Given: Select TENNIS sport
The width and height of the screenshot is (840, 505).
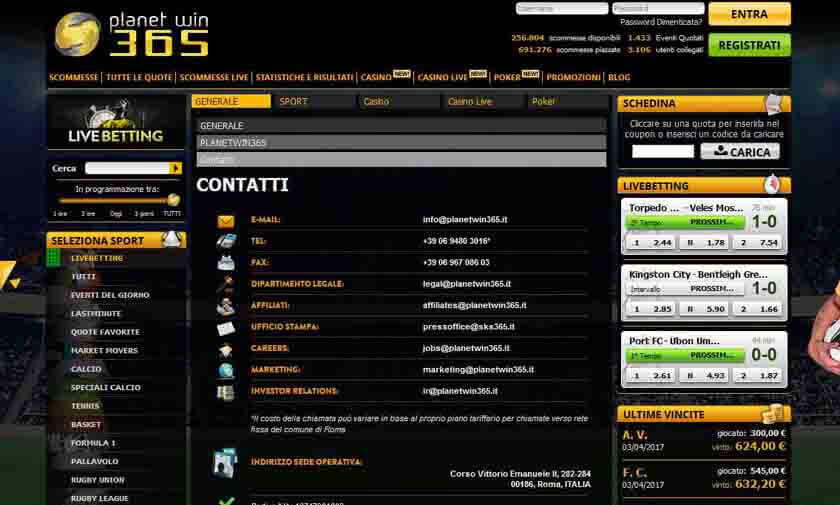Looking at the screenshot, I should tap(85, 406).
